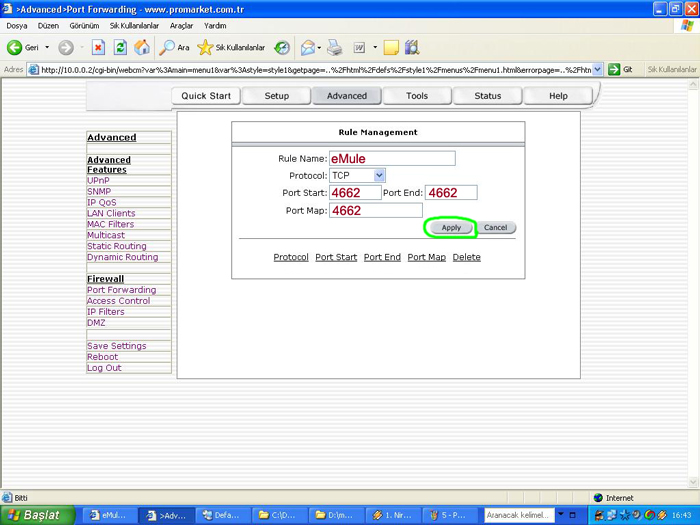Click the Delete column header link
The height and width of the screenshot is (525, 700).
(x=467, y=257)
